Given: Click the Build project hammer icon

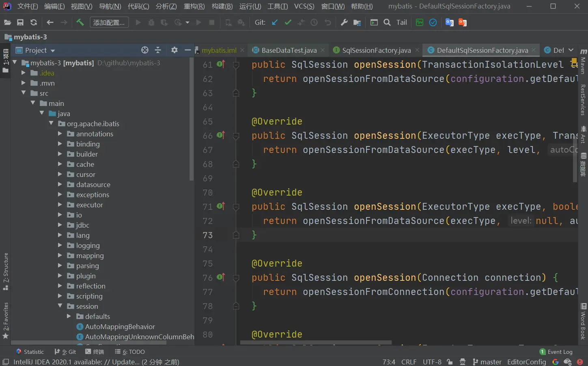Looking at the screenshot, I should click(x=80, y=22).
